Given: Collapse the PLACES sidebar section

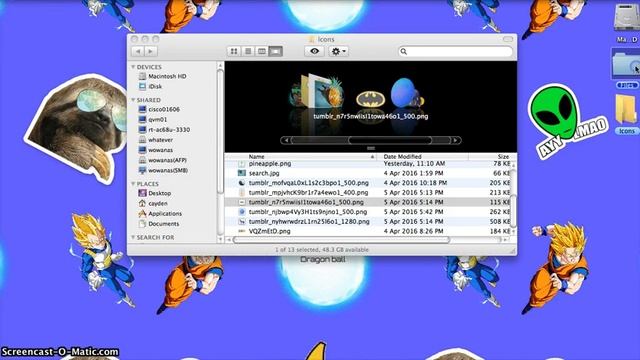Looking at the screenshot, I should point(133,184).
